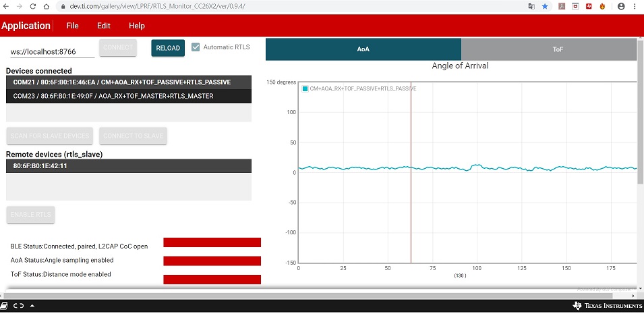Open the Chrome profile avatar icon
Screen dimensions: 644x314
coord(622,7)
